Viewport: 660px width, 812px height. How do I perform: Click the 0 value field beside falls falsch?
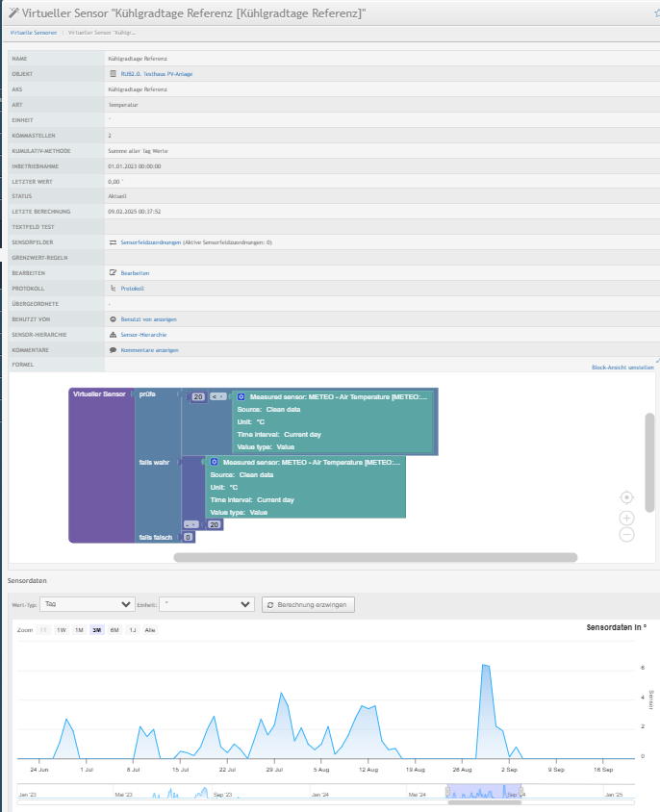[x=188, y=537]
